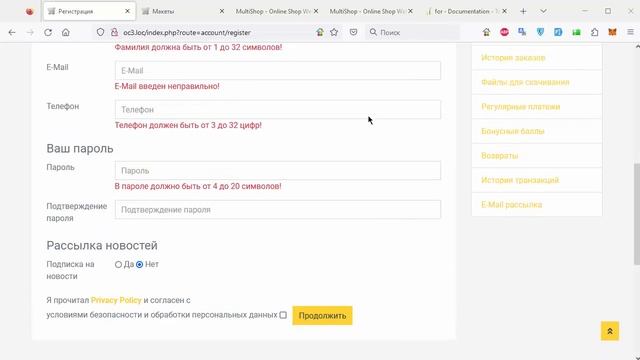This screenshot has width=640, height=360.
Task: Open the Privacy Policy link
Action: pyautogui.click(x=116, y=300)
